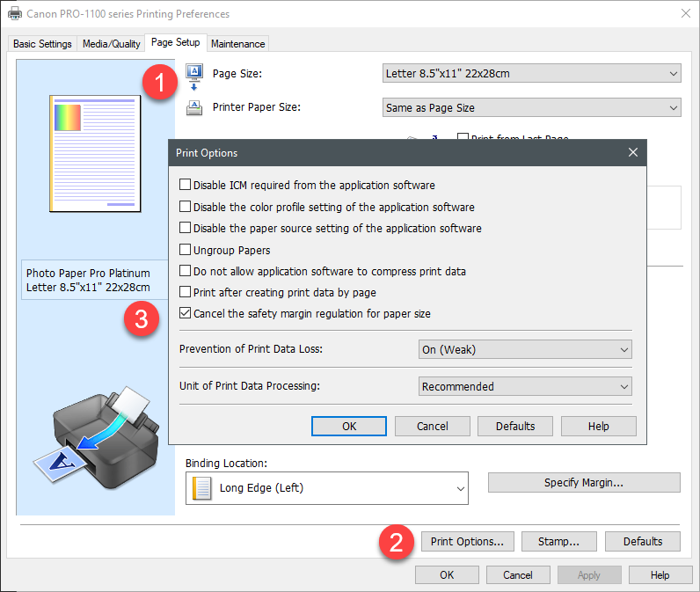700x592 pixels.
Task: Check Ungroup Papers option
Action: click(x=186, y=250)
